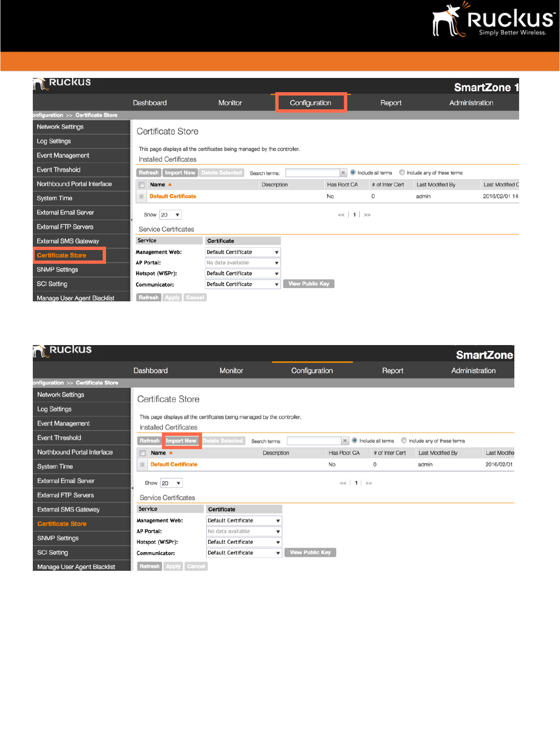The width and height of the screenshot is (560, 731).
Task: Open Management Web certificate dropdown, second screenshot
Action: click(244, 520)
